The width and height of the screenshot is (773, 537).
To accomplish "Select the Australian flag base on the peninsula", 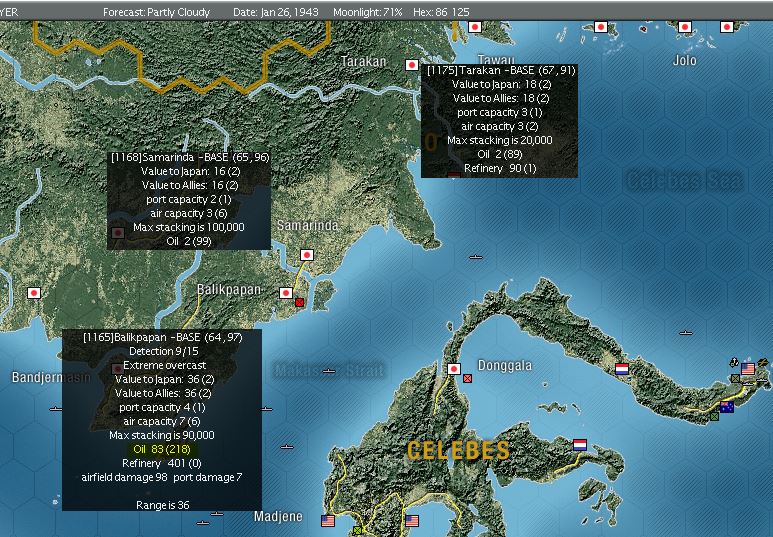I will [727, 407].
